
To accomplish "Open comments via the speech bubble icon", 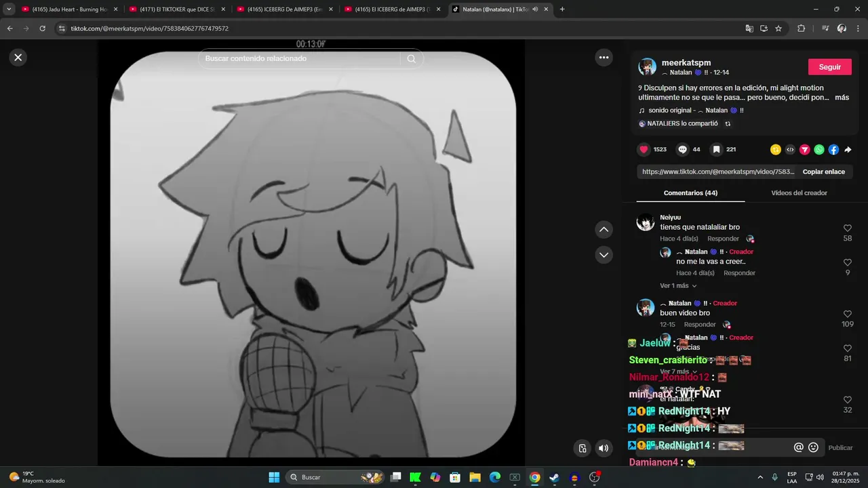I will coord(683,149).
